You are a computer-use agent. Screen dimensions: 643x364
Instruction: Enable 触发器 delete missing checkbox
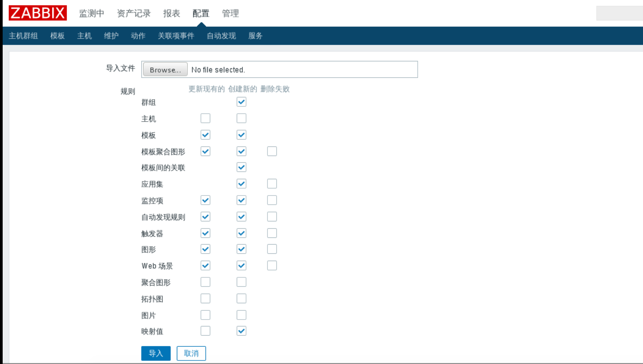(x=272, y=233)
